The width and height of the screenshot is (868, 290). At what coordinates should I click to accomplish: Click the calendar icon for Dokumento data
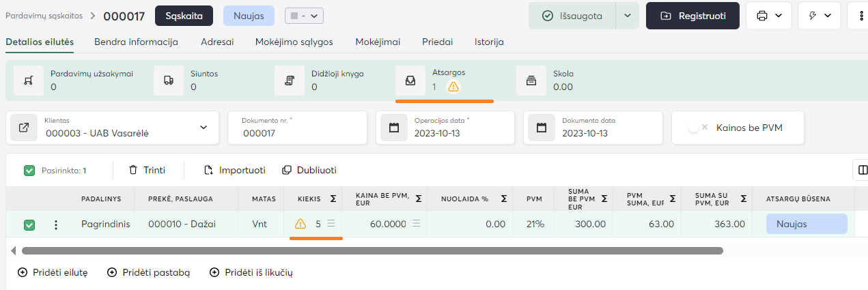(x=542, y=128)
